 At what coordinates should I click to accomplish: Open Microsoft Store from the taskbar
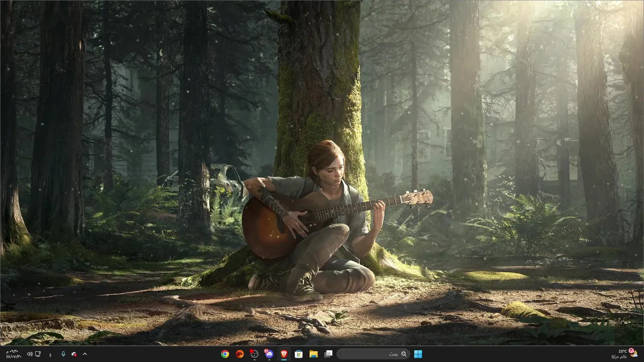pos(298,354)
